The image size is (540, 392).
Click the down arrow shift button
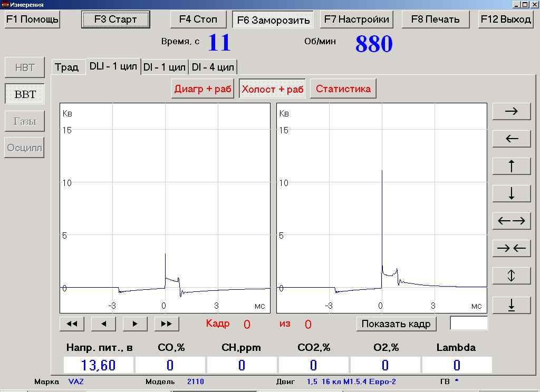(x=512, y=193)
